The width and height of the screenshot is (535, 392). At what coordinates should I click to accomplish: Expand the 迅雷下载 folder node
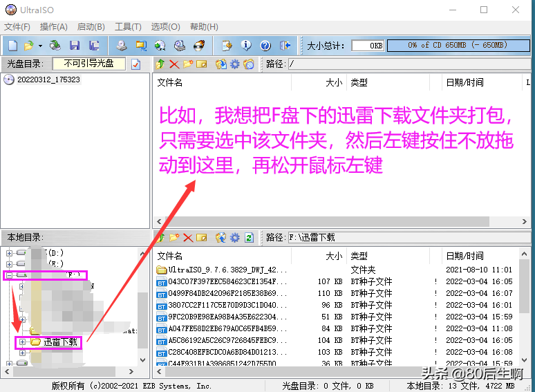click(22, 342)
